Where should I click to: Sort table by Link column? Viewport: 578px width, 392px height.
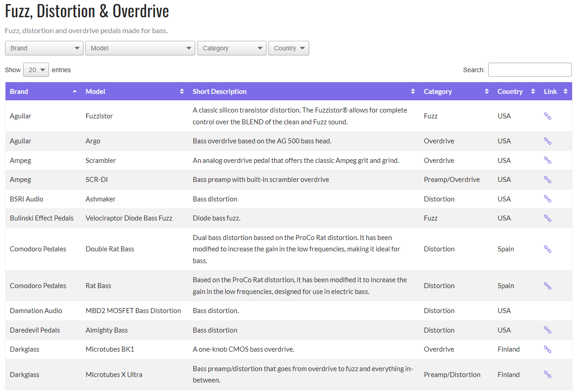pyautogui.click(x=556, y=92)
